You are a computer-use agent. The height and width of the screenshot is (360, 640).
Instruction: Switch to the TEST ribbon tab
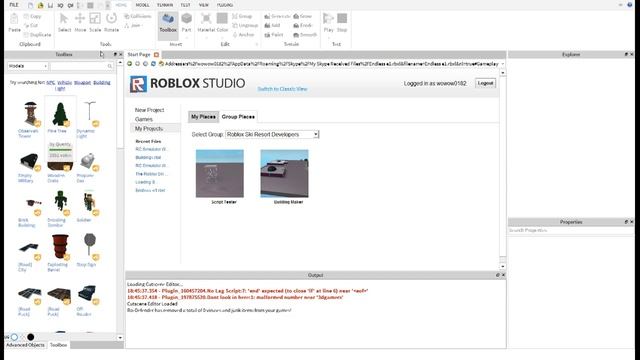tap(185, 5)
